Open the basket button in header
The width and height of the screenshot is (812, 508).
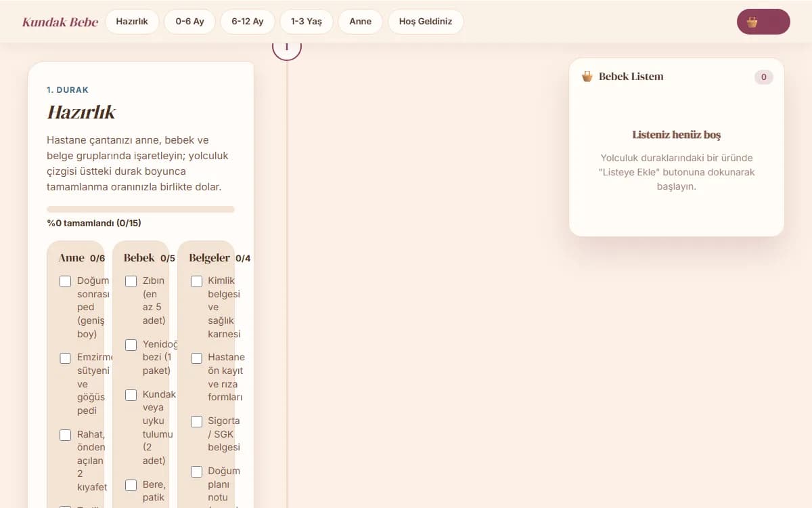coord(763,22)
